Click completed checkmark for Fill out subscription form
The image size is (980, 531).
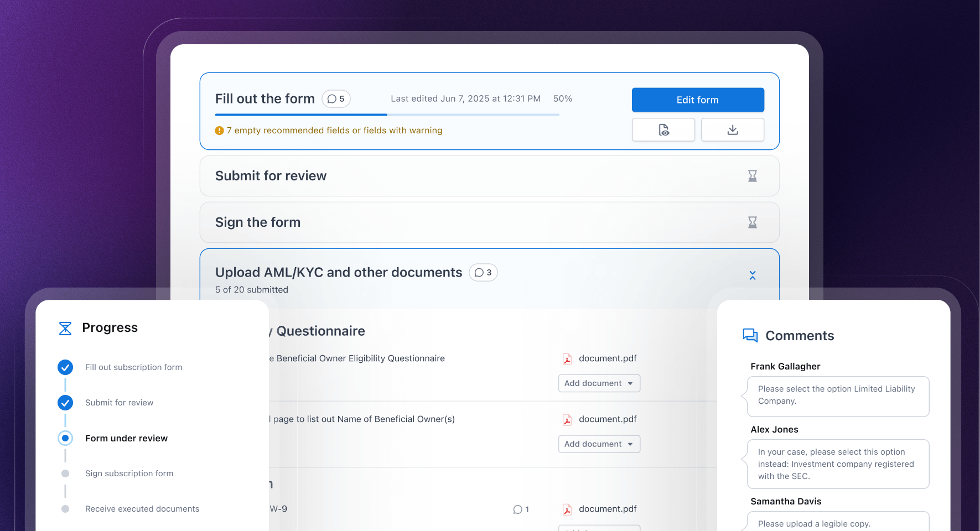click(65, 367)
